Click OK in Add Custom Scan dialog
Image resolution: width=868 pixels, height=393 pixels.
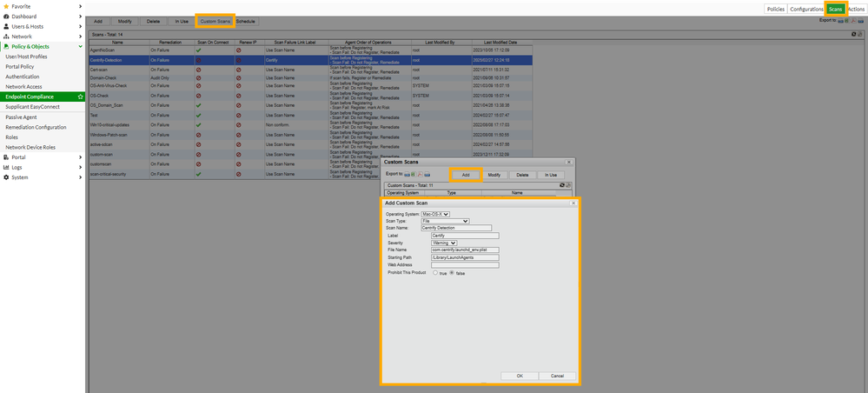(520, 376)
